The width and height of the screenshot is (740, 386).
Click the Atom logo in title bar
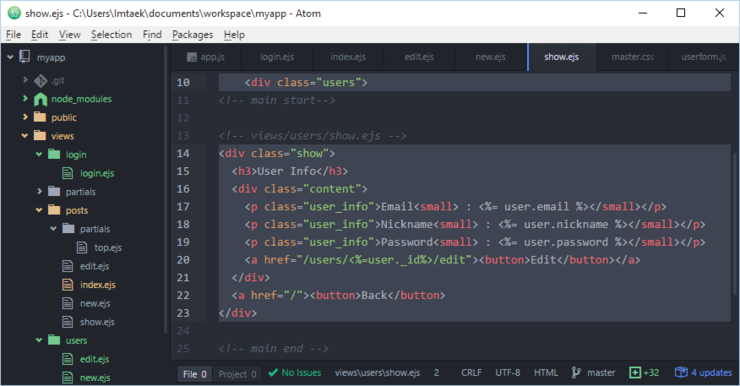tap(14, 13)
